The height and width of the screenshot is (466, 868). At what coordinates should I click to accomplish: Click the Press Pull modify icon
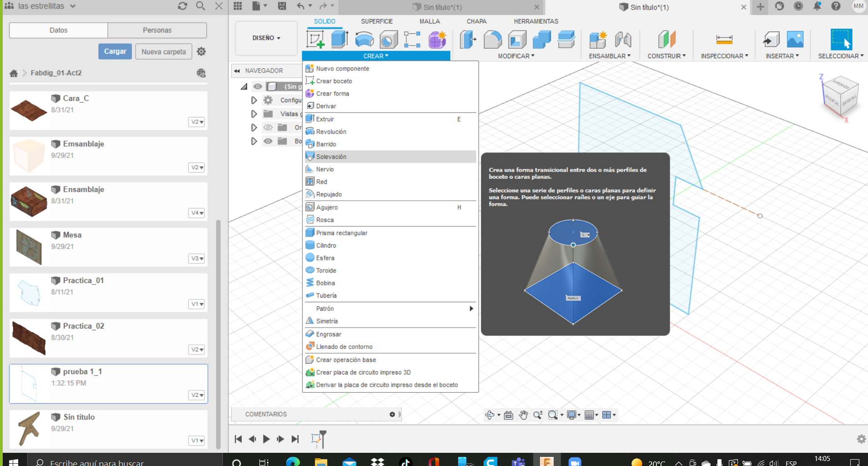pyautogui.click(x=468, y=40)
